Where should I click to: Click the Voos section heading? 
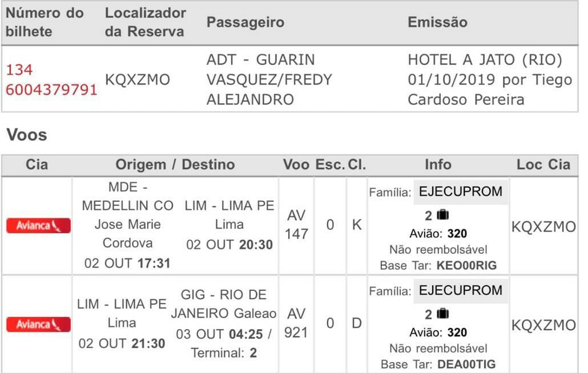[26, 135]
